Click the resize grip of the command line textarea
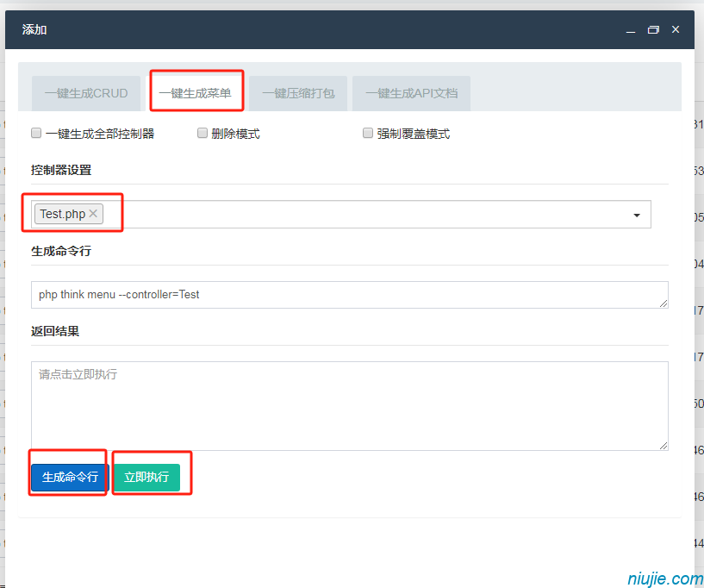Viewport: 704px width, 588px height. click(x=664, y=303)
